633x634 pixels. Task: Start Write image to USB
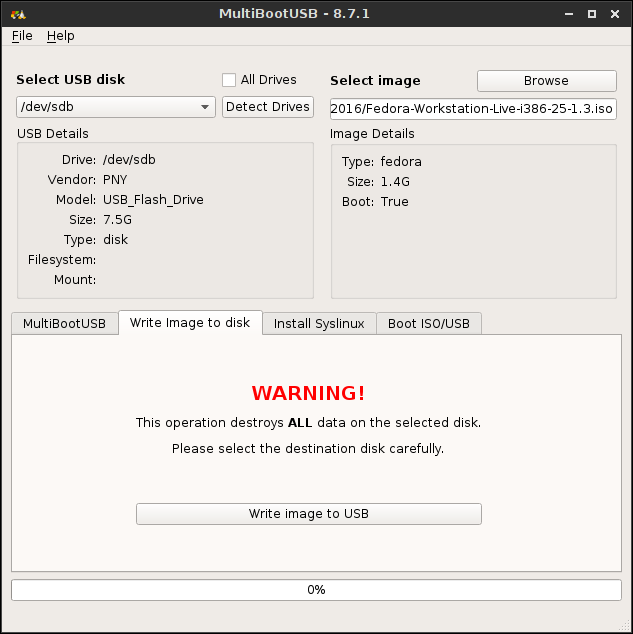(x=308, y=514)
